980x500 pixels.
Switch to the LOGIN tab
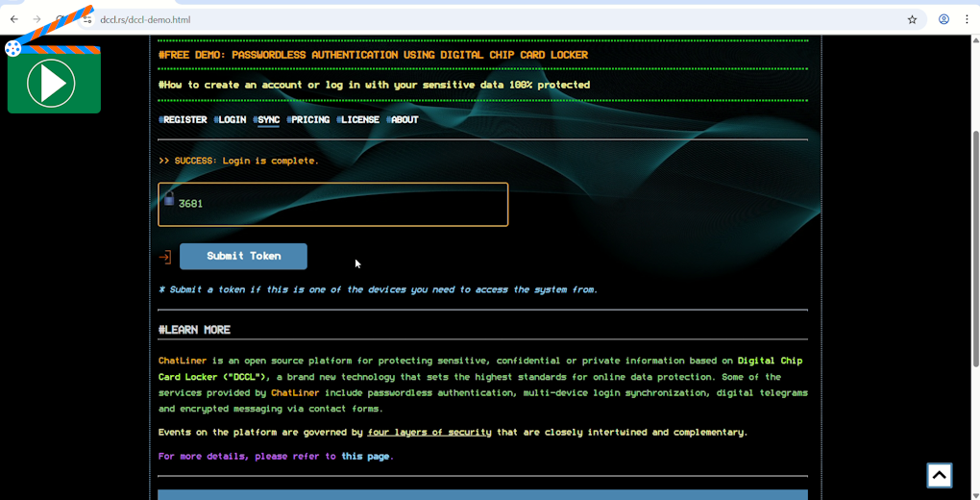232,120
